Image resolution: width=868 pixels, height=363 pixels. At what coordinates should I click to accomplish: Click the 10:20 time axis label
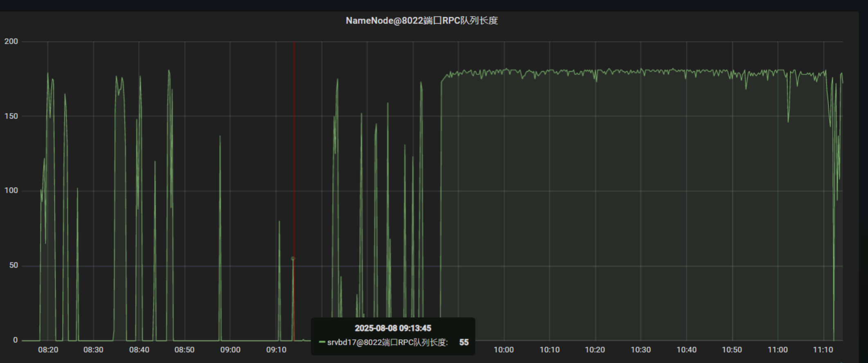coord(595,350)
